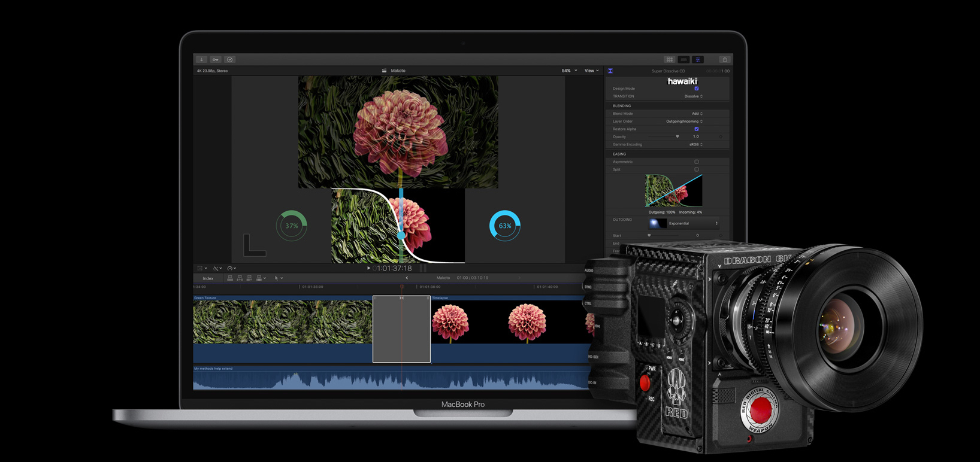This screenshot has height=462, width=980.
Task: Open the viewer View menu
Action: point(592,71)
